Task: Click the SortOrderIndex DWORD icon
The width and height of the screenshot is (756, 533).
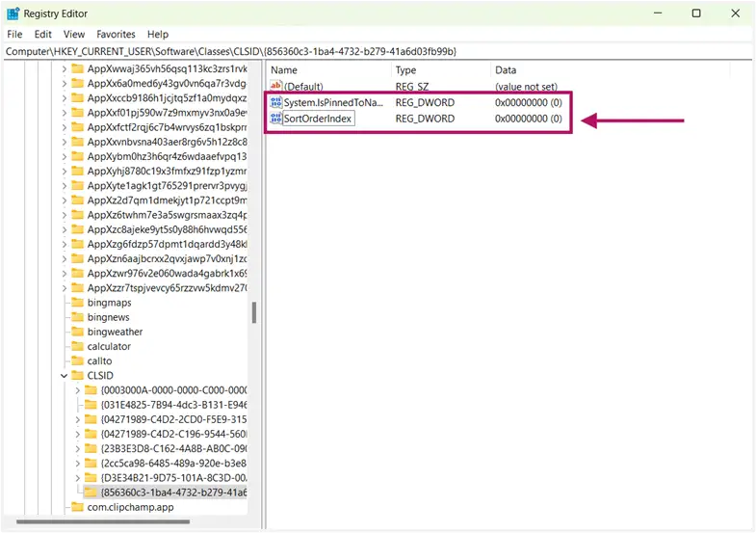Action: click(275, 119)
